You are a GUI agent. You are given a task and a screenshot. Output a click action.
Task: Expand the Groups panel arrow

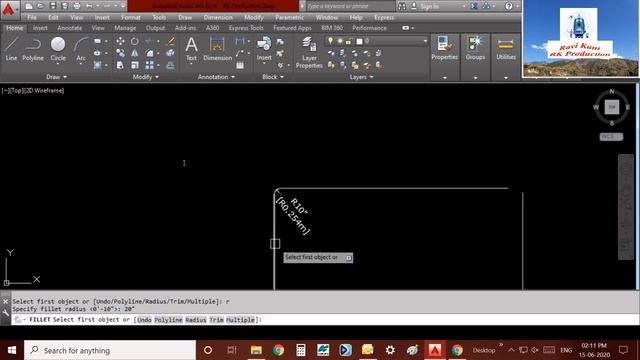coord(475,77)
